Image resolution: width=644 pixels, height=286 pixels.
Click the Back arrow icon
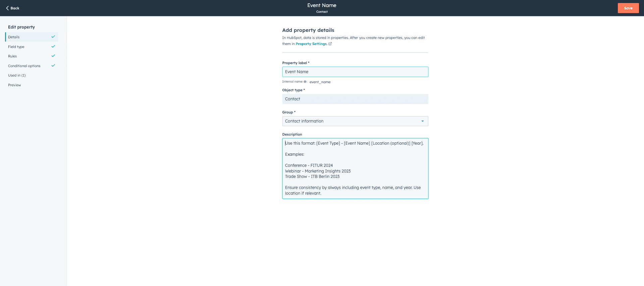click(7, 8)
